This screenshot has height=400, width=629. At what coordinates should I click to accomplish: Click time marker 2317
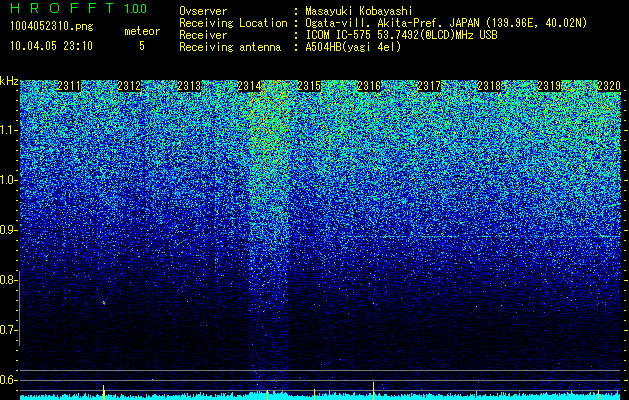(x=429, y=86)
